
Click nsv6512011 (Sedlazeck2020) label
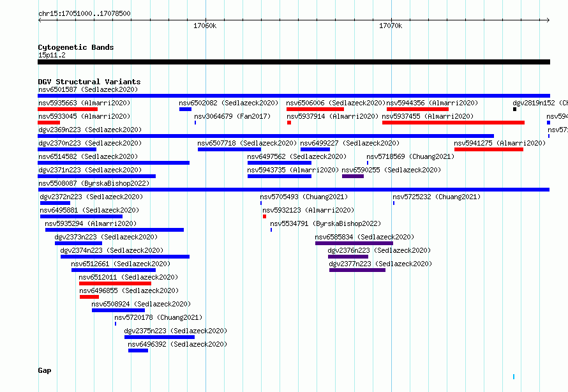coord(128,277)
